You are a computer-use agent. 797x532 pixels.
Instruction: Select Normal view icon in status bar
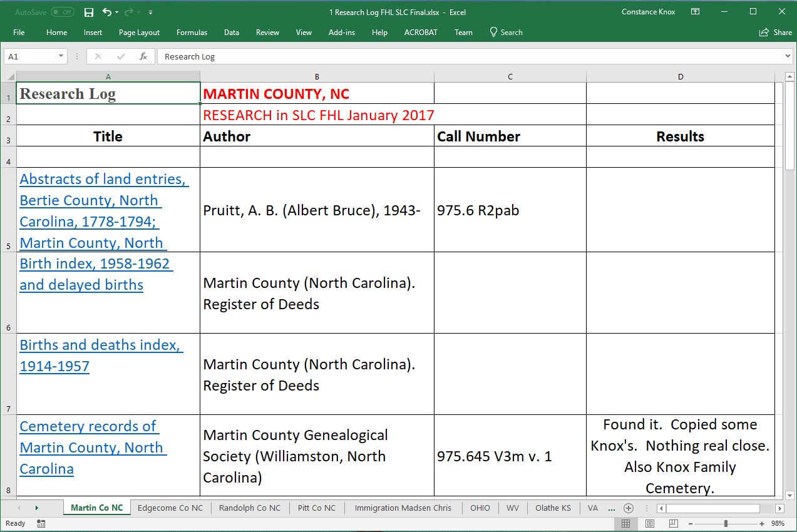point(625,523)
